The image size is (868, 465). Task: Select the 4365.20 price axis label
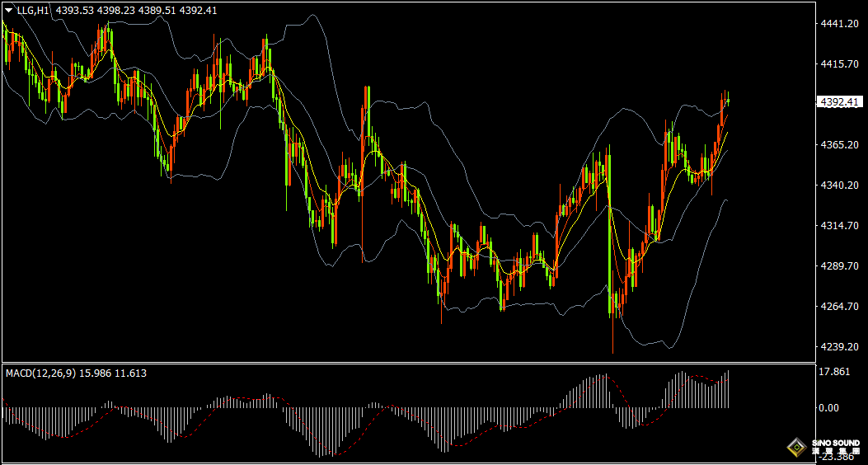pyautogui.click(x=840, y=144)
